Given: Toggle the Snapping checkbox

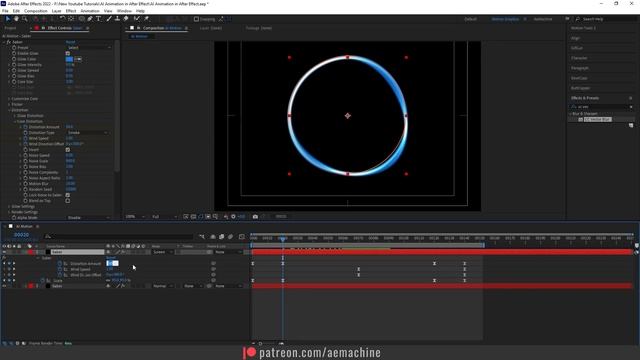Looking at the screenshot, I should [x=196, y=19].
